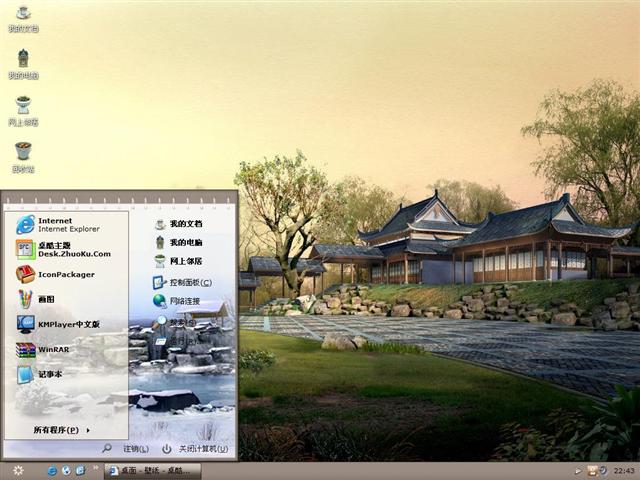
Task: Click 关闭计算机(U) shutdown button
Action: (x=195, y=449)
